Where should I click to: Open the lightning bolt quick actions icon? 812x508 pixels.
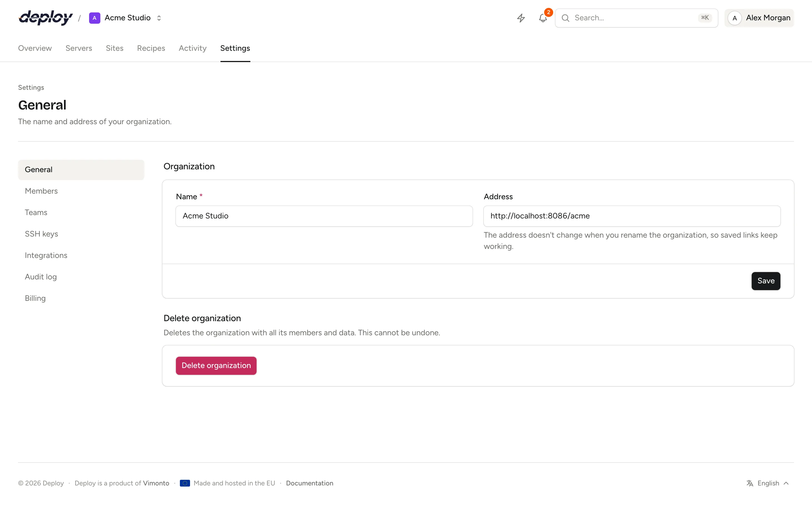point(521,18)
